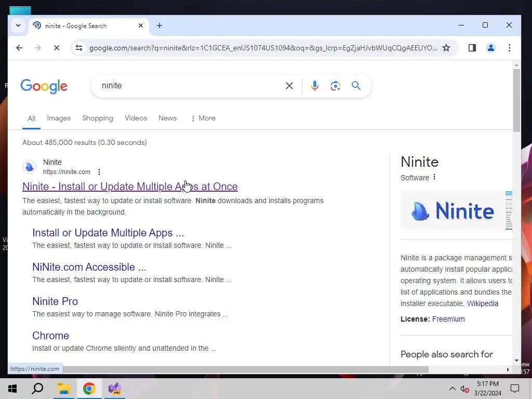The width and height of the screenshot is (532, 399).
Task: Open Ninite - Install or Update Multiple Apps link
Action: (130, 187)
